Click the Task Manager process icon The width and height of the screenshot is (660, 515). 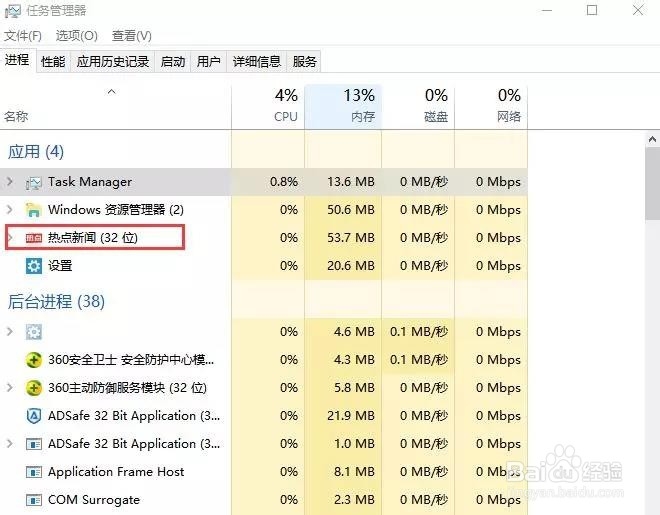(x=34, y=183)
